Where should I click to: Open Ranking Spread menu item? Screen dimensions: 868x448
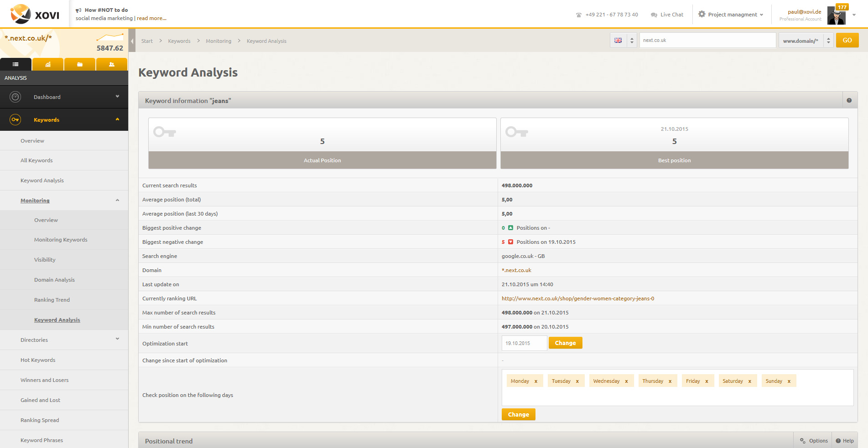(x=40, y=420)
